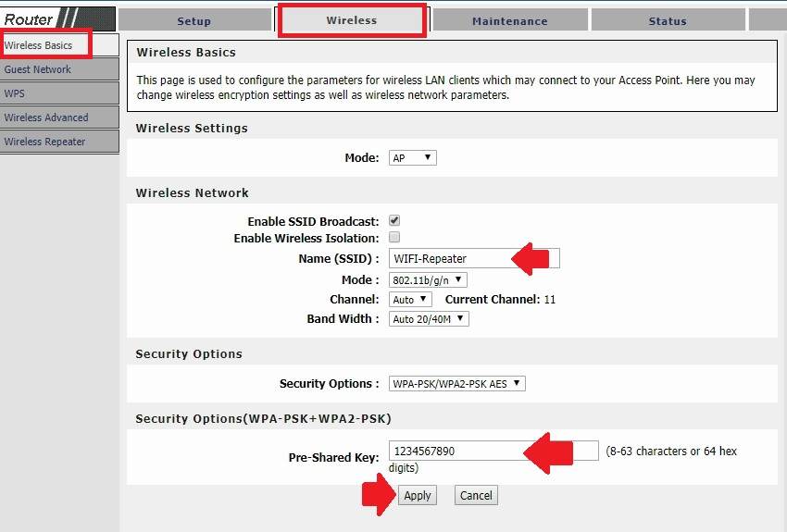This screenshot has height=532, width=787.
Task: Uncheck Enable SSID Broadcast checkbox
Action: [394, 221]
